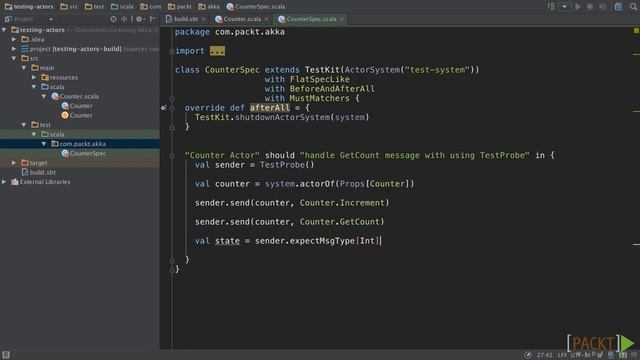Collapse the Counter.scala tree node
The image size is (640, 360).
(44, 96)
